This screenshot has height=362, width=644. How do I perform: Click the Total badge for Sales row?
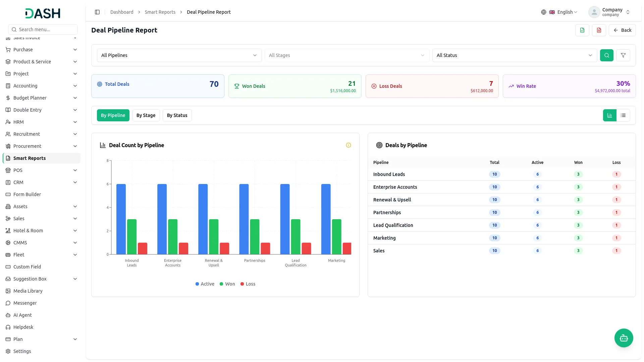494,251
